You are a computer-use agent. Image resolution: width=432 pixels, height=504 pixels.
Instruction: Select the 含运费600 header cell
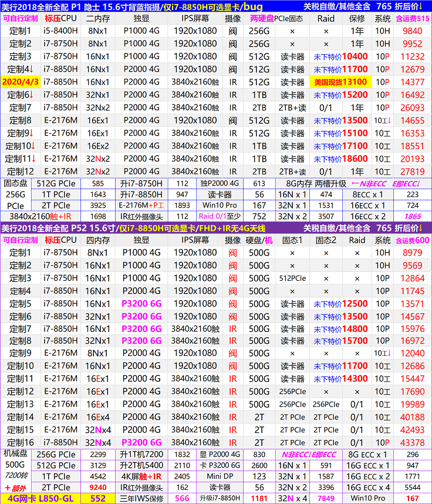(412, 240)
